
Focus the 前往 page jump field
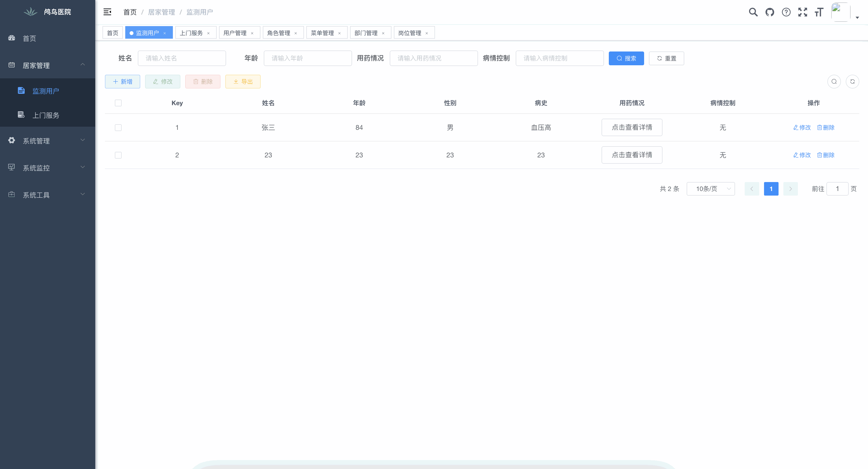pyautogui.click(x=837, y=189)
